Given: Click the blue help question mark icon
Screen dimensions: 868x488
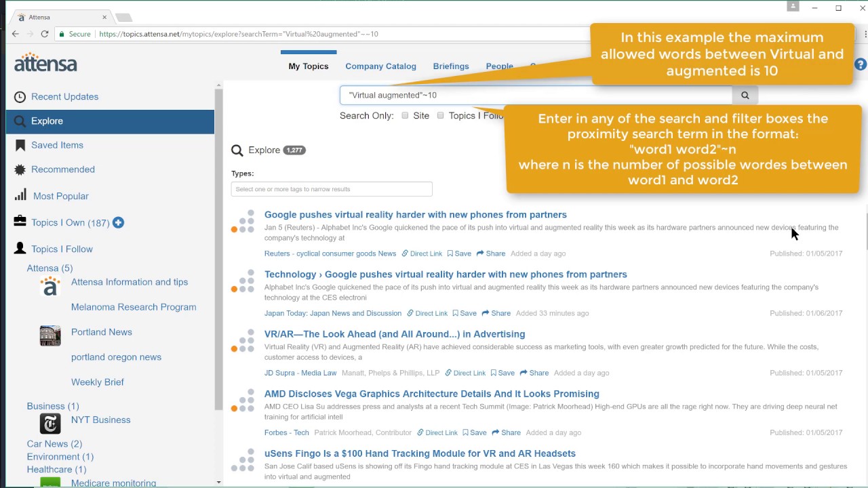Looking at the screenshot, I should click(x=861, y=64).
